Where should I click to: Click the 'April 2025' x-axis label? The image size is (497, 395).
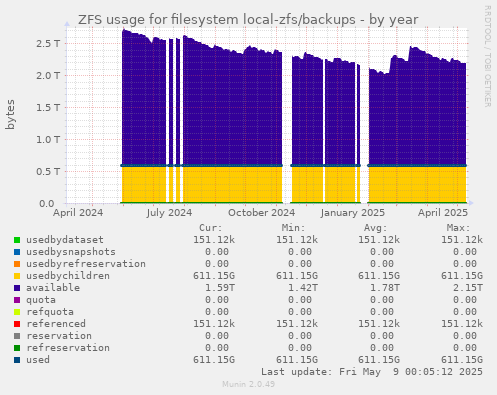tap(443, 213)
